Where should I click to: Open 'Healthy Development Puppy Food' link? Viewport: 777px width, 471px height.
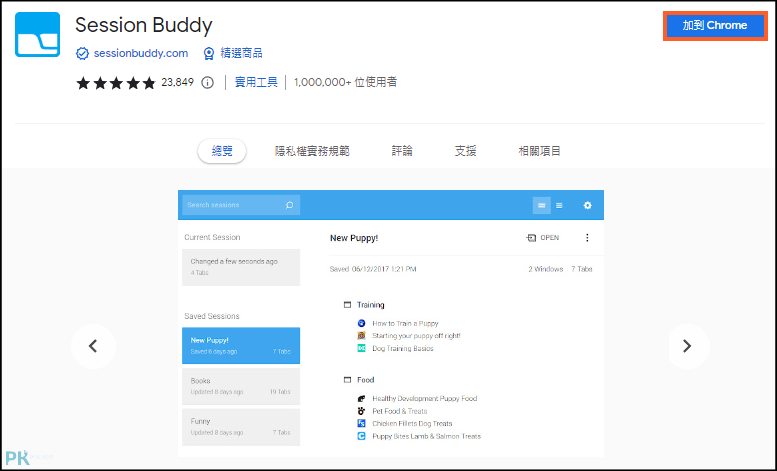(425, 399)
